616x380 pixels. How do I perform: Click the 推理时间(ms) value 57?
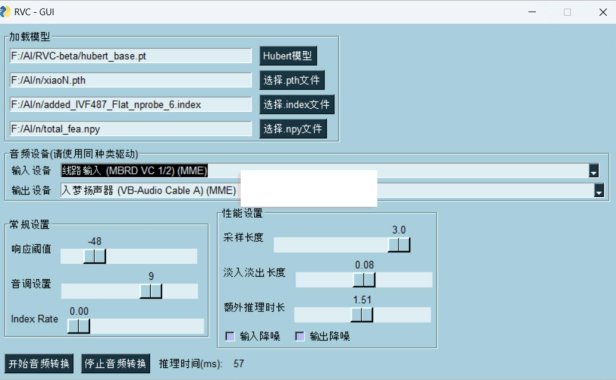(238, 363)
